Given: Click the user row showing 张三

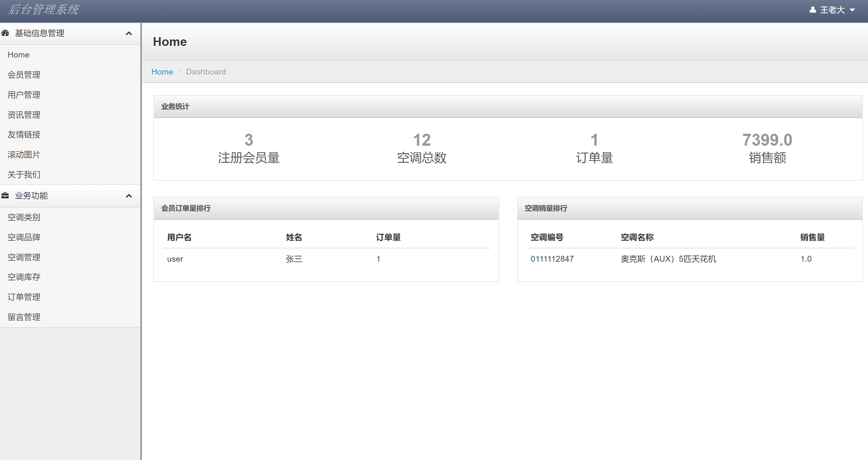Looking at the screenshot, I should point(294,259).
